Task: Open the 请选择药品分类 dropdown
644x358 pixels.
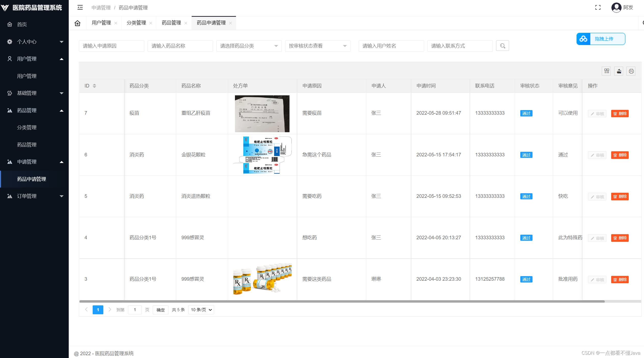Action: point(249,46)
